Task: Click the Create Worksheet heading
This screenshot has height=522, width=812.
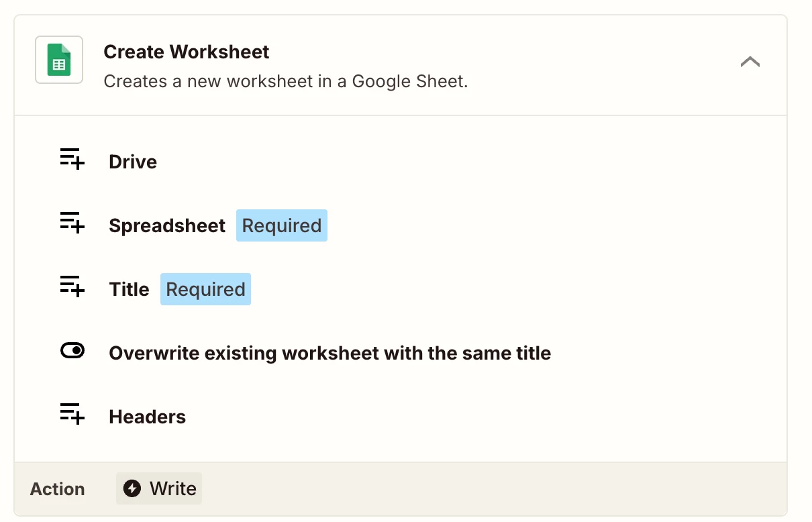Action: pyautogui.click(x=187, y=52)
